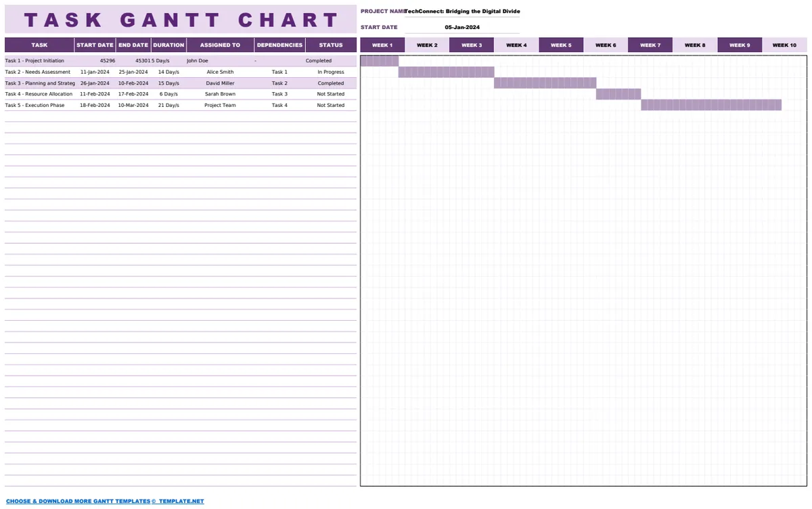The image size is (812, 509).
Task: Click Task 2's dependency cell Task 1
Action: point(279,72)
